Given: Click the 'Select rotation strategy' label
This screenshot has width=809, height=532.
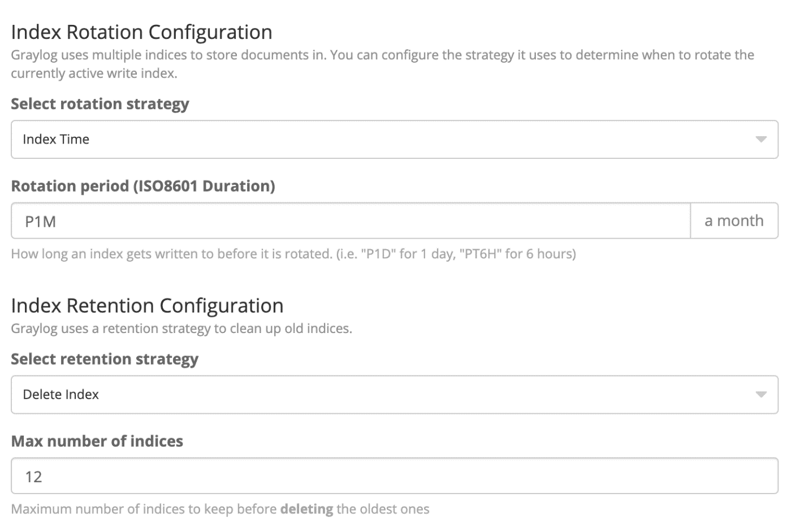Looking at the screenshot, I should (99, 103).
